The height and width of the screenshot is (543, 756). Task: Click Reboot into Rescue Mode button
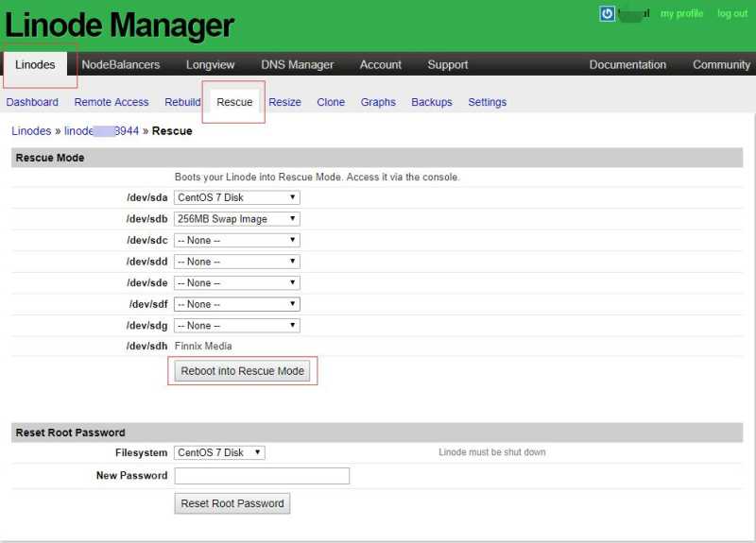(x=242, y=371)
